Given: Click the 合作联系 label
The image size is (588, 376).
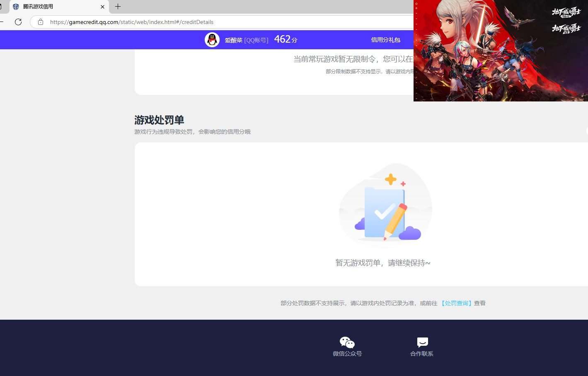Looking at the screenshot, I should (x=422, y=354).
